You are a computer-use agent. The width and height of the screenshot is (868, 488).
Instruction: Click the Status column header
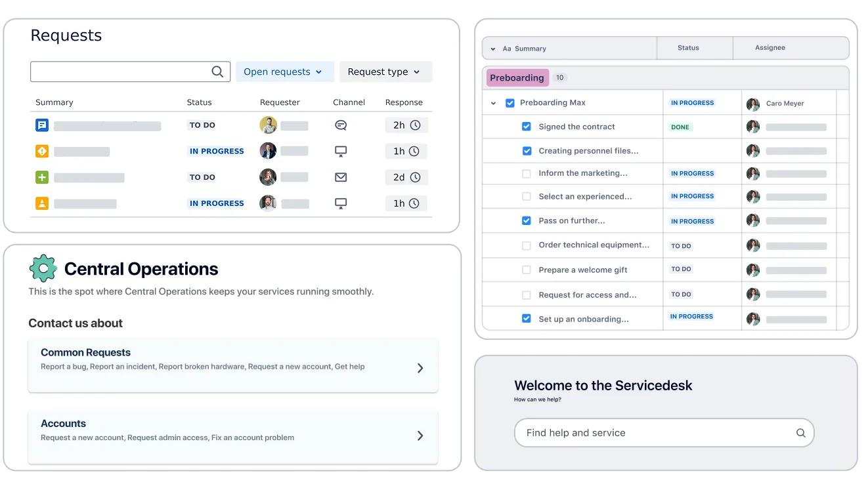click(x=687, y=47)
